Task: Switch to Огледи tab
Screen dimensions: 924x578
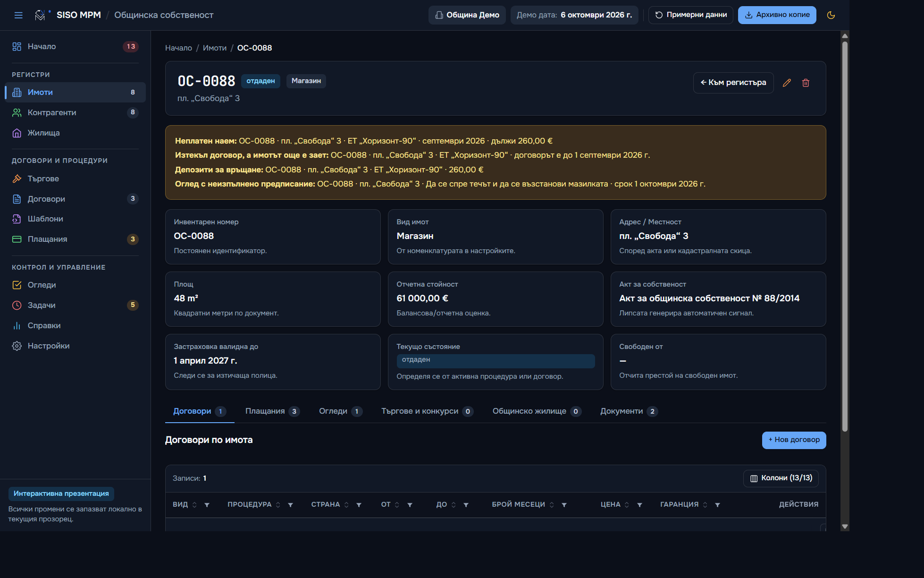Action: click(x=340, y=411)
